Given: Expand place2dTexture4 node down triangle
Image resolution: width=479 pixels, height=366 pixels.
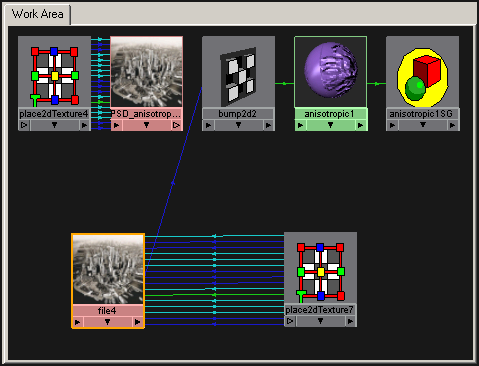Looking at the screenshot, I should pos(54,125).
